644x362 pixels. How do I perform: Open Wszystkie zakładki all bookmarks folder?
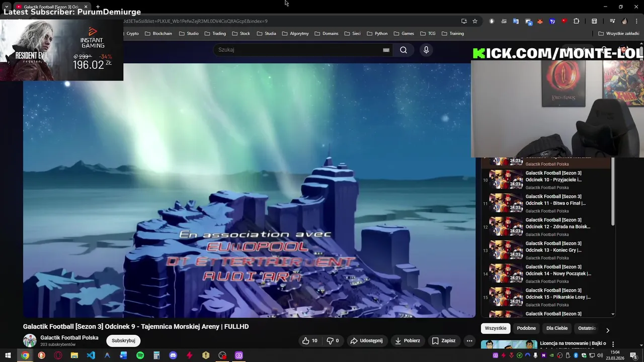pyautogui.click(x=619, y=34)
